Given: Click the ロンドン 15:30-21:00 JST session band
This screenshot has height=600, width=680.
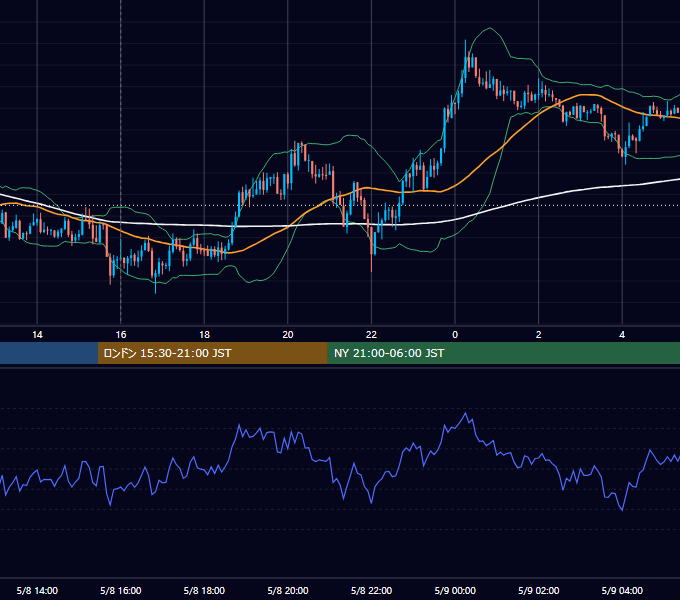Looking at the screenshot, I should (x=212, y=353).
